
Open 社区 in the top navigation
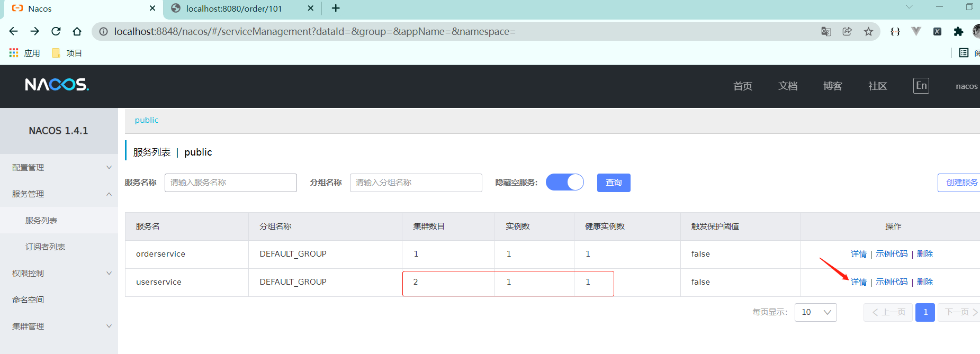(x=878, y=86)
